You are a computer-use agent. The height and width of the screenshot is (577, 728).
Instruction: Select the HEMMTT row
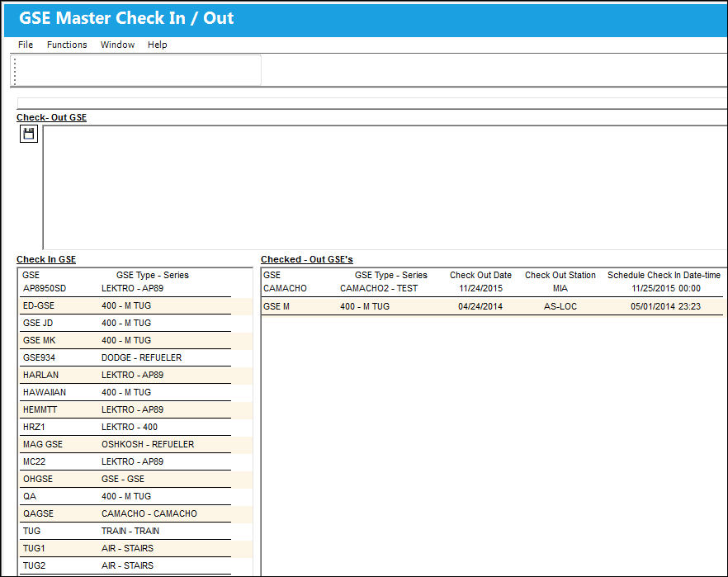click(x=125, y=410)
